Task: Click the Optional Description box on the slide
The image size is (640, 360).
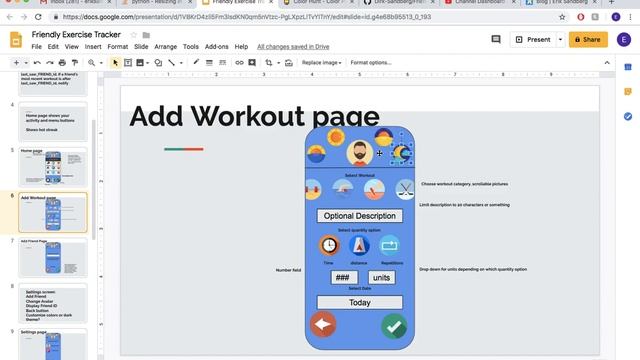Action: (x=360, y=216)
